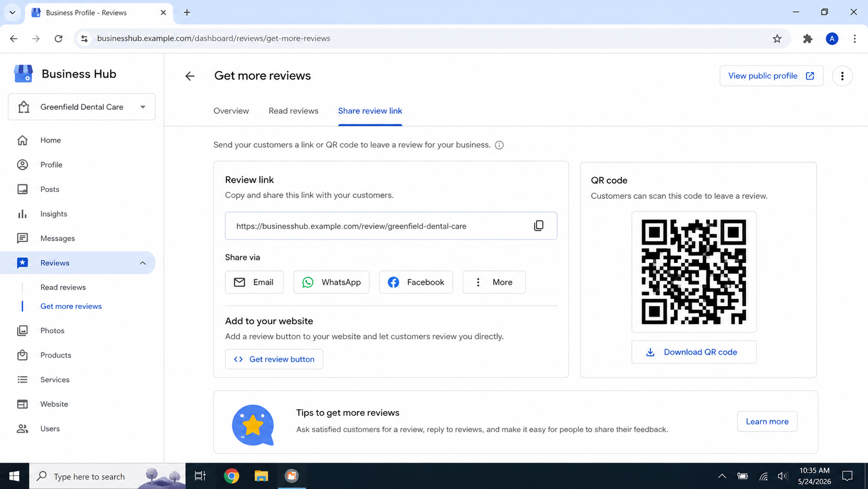Click the Tips to get more reviews heading
Viewport: 868px width, 489px height.
(348, 413)
